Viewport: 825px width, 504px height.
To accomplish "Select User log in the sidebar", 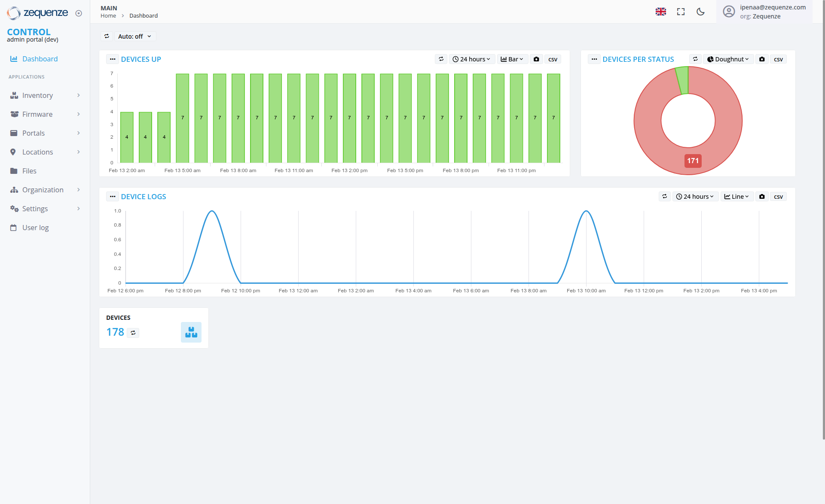I will click(35, 228).
